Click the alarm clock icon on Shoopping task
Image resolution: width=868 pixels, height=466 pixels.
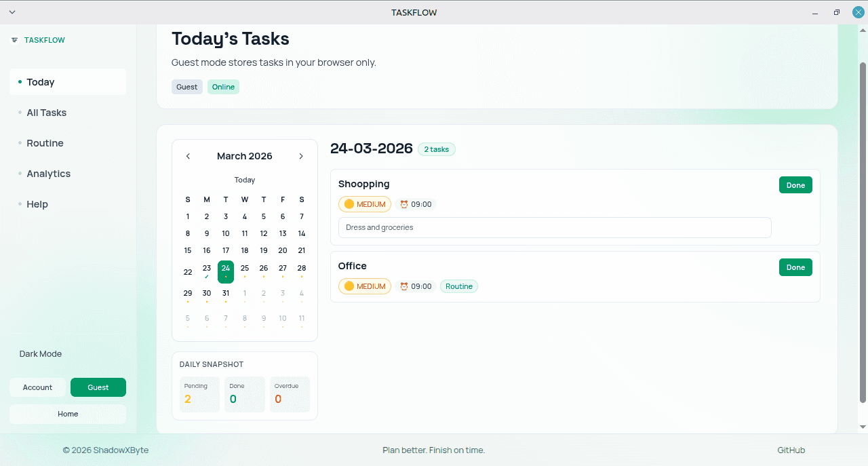404,204
